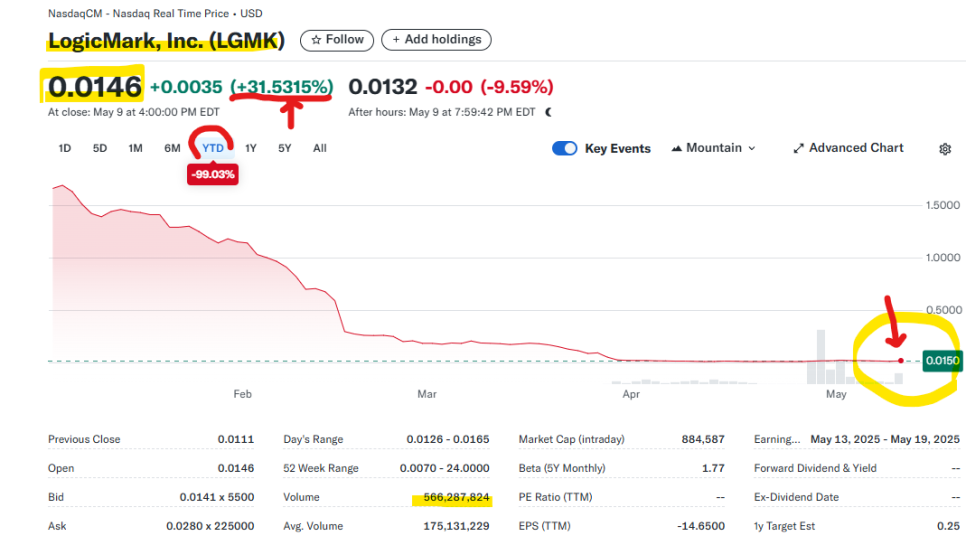
Task: Click the Beta (5Y Monthly) value 1.77
Action: (713, 468)
